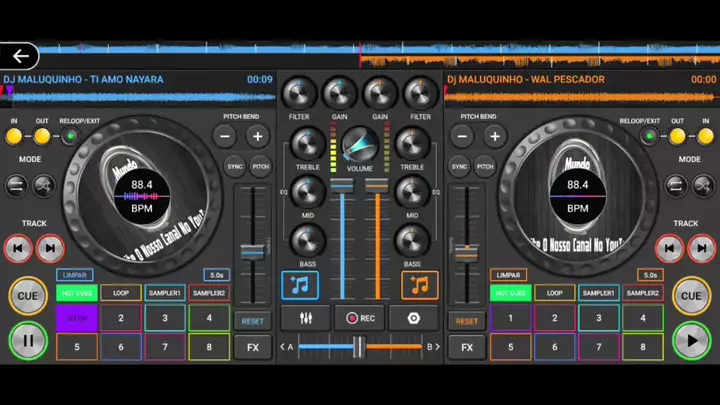Open the equalizer mixer settings icon
Screen dimensions: 720x405
coord(300,318)
